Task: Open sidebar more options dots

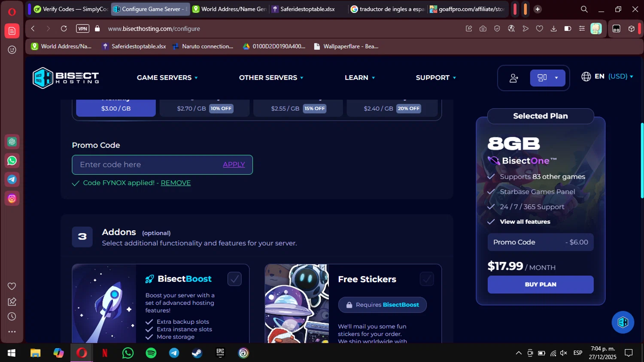Action: 12,332
